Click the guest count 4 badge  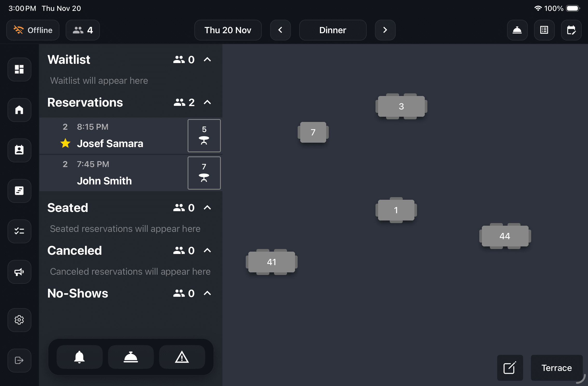coord(83,30)
